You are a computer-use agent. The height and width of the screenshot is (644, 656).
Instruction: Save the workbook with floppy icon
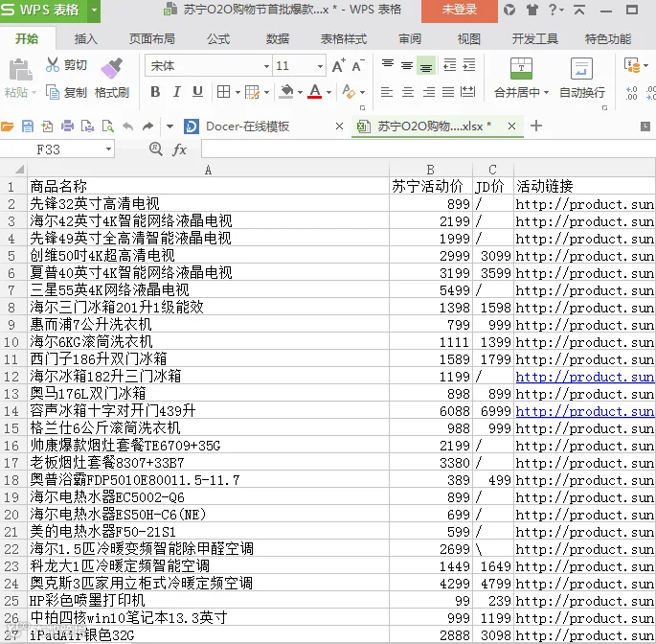pyautogui.click(x=27, y=126)
